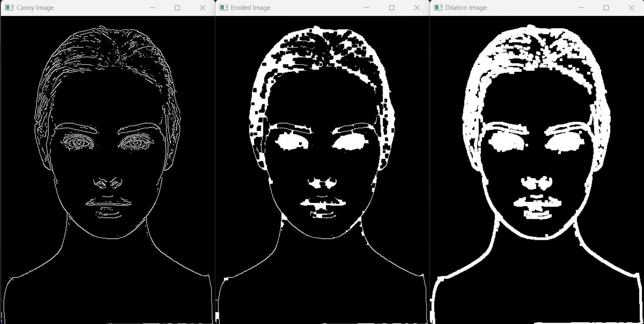Click the Dilation Image window app icon
644x324 pixels.
tap(438, 8)
